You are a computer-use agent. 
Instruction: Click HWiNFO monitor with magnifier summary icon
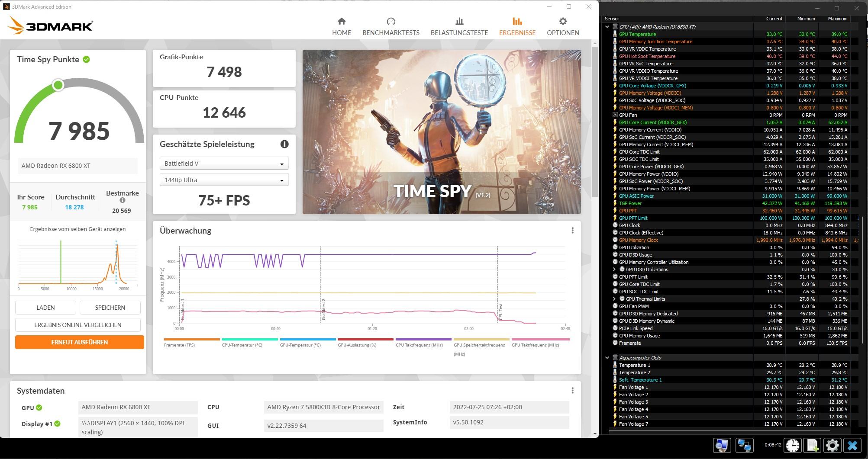(x=722, y=445)
